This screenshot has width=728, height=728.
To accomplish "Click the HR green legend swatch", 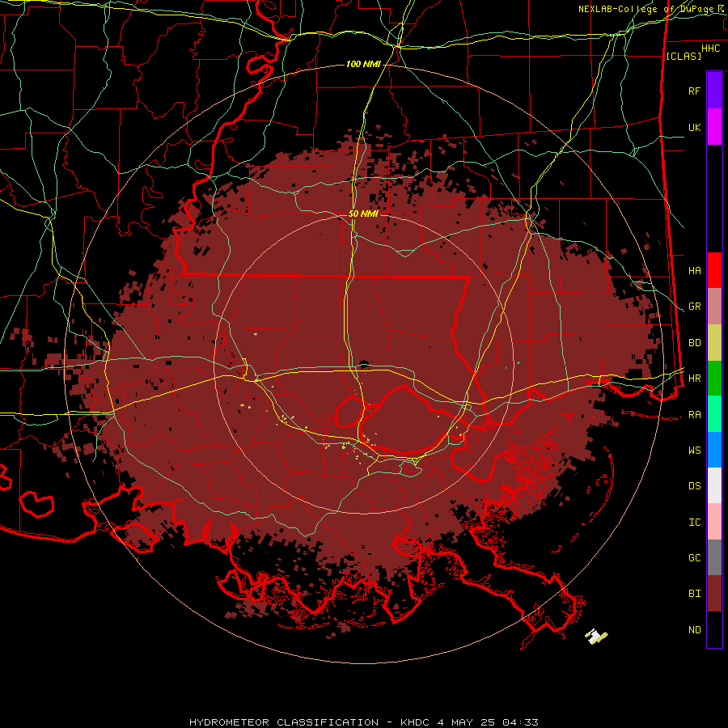I will [714, 378].
